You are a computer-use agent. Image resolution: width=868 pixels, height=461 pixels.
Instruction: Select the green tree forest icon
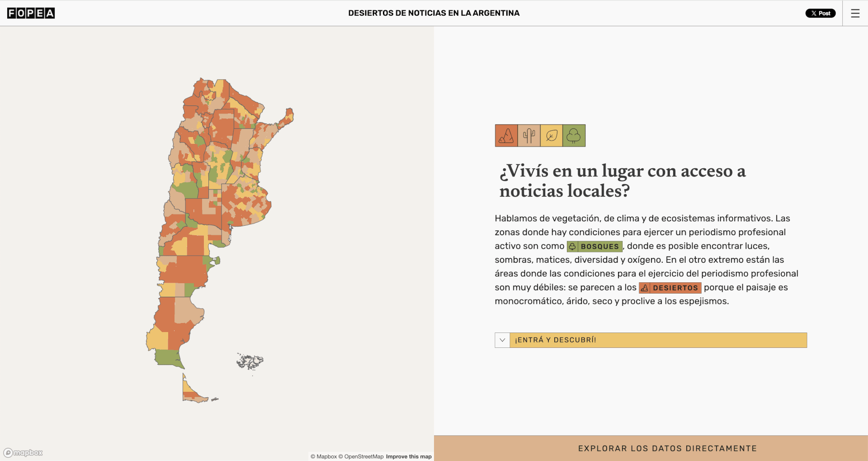574,136
